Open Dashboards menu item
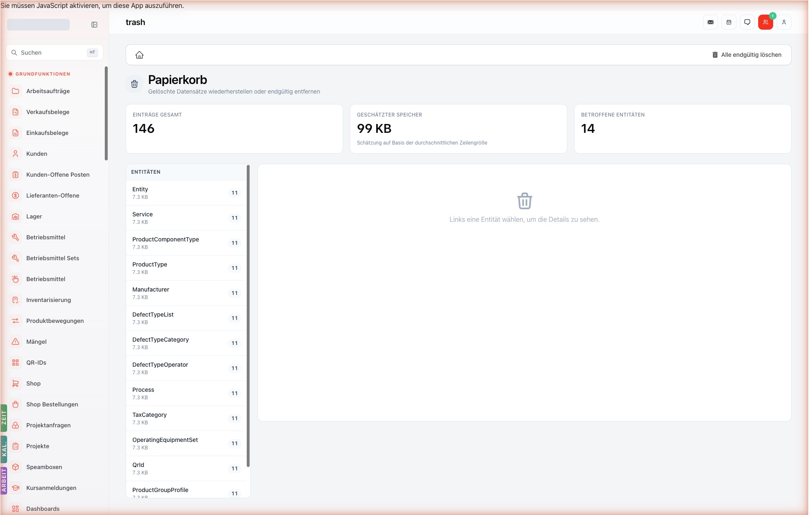The height and width of the screenshot is (515, 812). click(x=54, y=508)
